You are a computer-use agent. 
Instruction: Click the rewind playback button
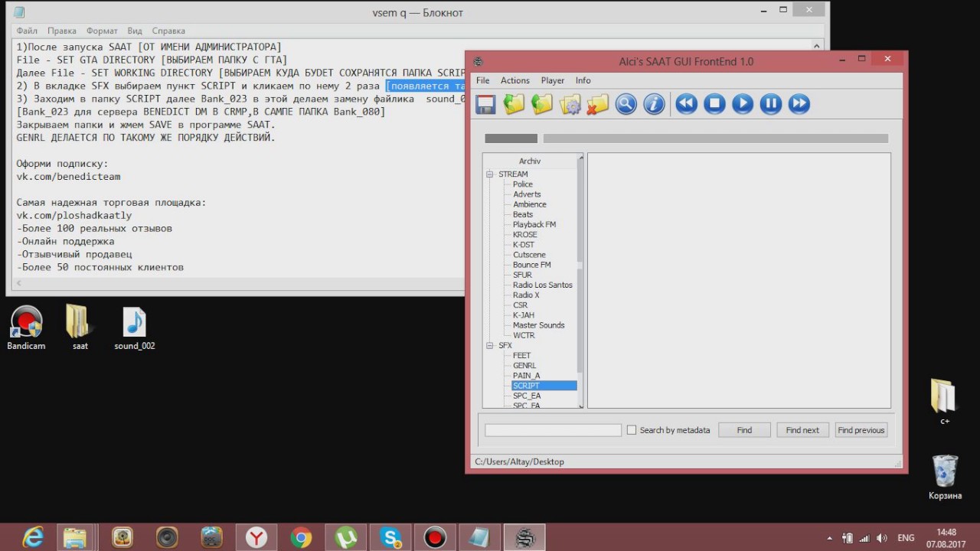tap(687, 104)
